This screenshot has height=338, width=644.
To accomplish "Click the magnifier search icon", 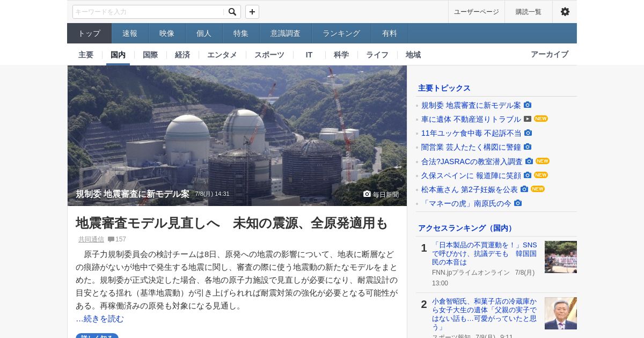I will click(x=232, y=12).
